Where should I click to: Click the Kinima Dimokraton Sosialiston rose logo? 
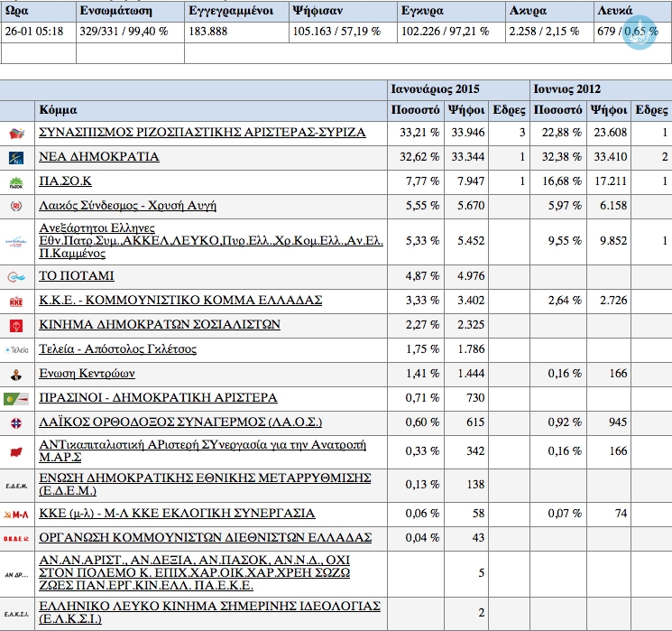(x=16, y=326)
